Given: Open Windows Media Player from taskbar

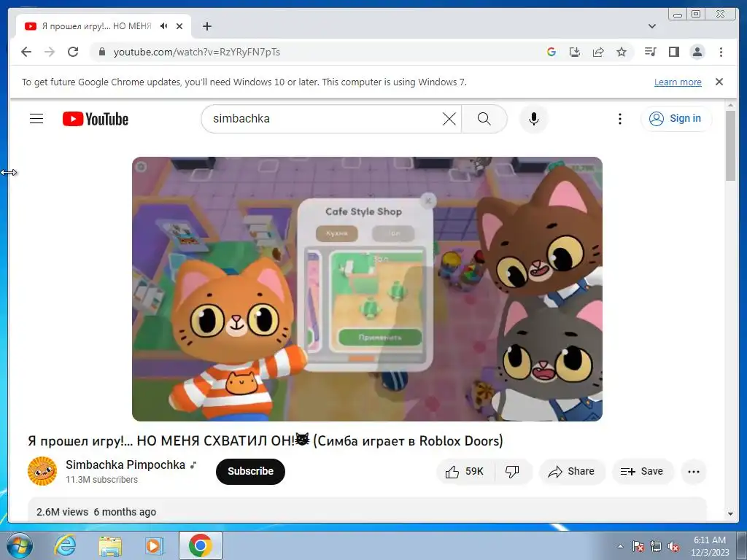Looking at the screenshot, I should pos(154,545).
